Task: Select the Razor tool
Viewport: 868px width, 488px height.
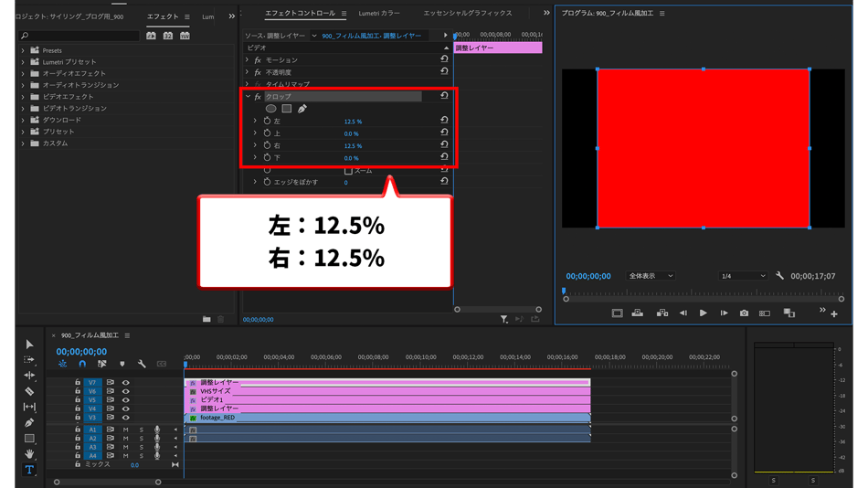Action: point(29,391)
